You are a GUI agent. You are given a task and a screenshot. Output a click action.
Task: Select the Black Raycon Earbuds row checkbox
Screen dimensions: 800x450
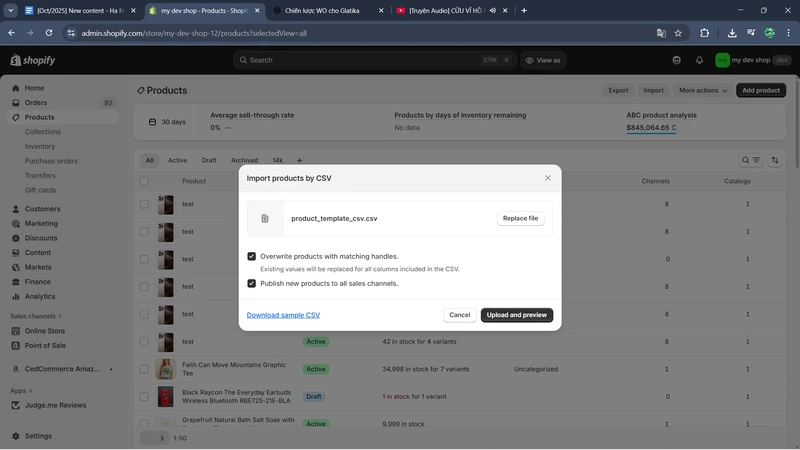(144, 396)
